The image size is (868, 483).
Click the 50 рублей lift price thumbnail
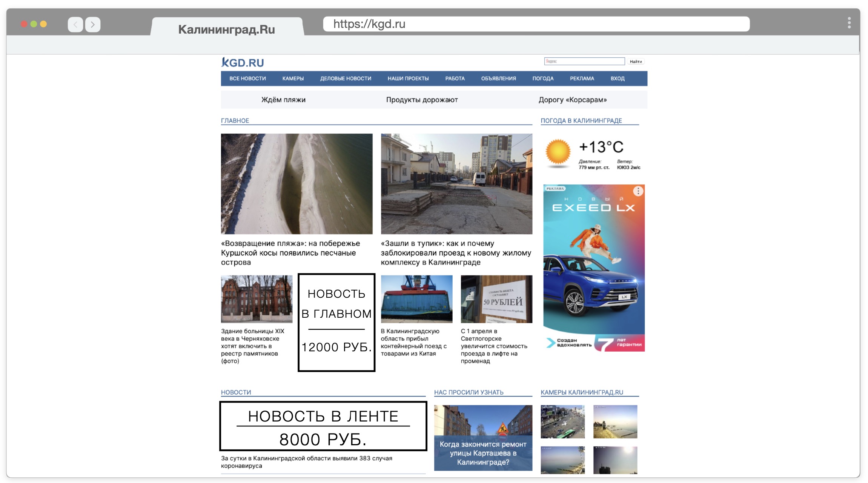496,299
